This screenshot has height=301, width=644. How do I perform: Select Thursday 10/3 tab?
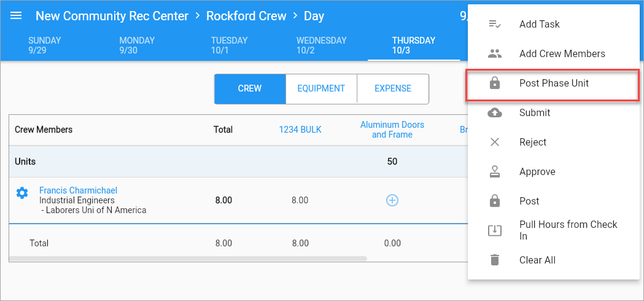point(414,45)
